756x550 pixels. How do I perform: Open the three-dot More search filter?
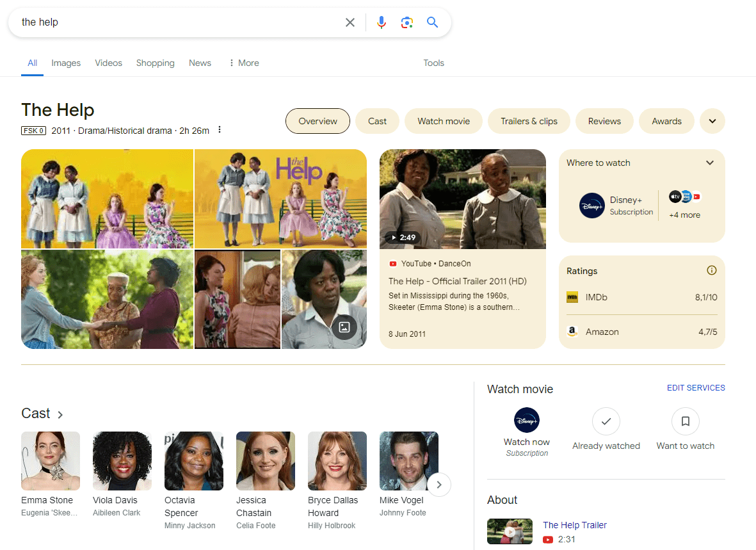(244, 63)
